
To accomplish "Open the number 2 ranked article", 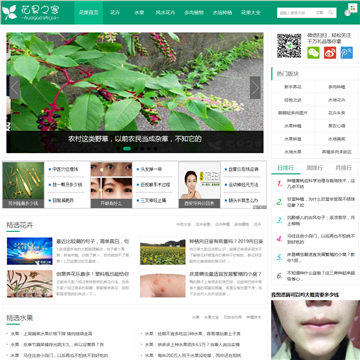I will pos(321,202).
